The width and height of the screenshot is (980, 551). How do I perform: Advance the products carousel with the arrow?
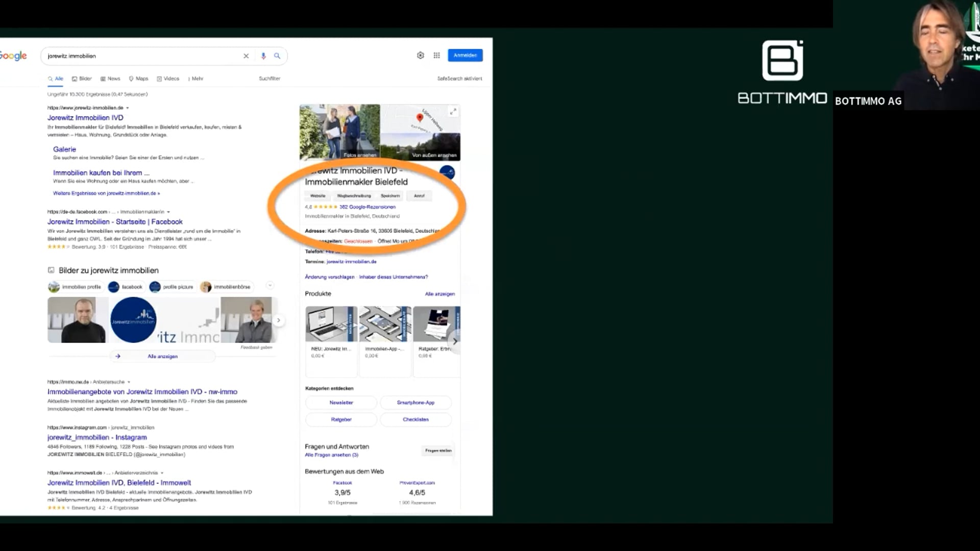455,341
